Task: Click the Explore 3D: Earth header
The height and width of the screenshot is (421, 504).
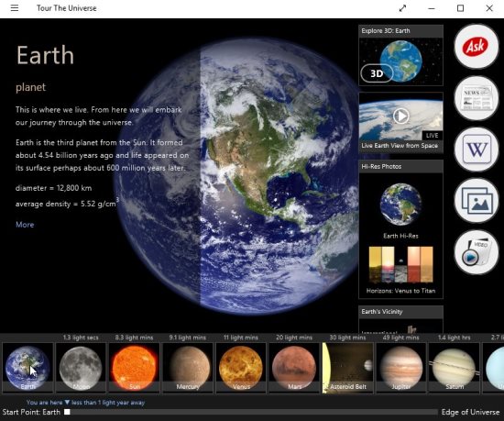Action: pyautogui.click(x=400, y=31)
